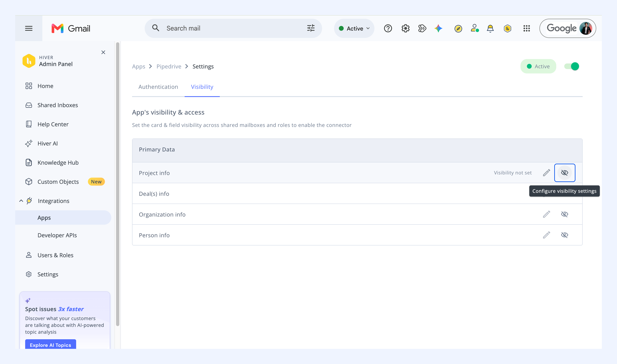617x364 pixels.
Task: Click the "Spot issues 3x faster" promo title
Action: tap(54, 309)
